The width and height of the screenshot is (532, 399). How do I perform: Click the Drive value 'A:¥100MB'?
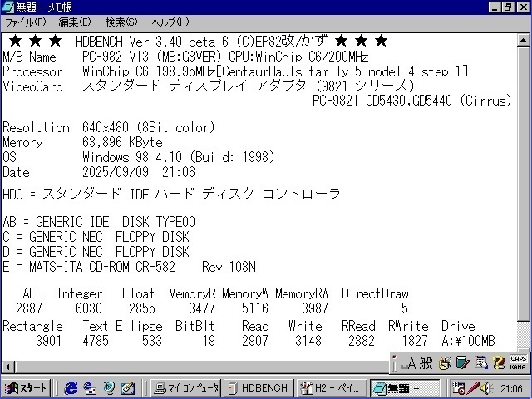click(x=468, y=340)
